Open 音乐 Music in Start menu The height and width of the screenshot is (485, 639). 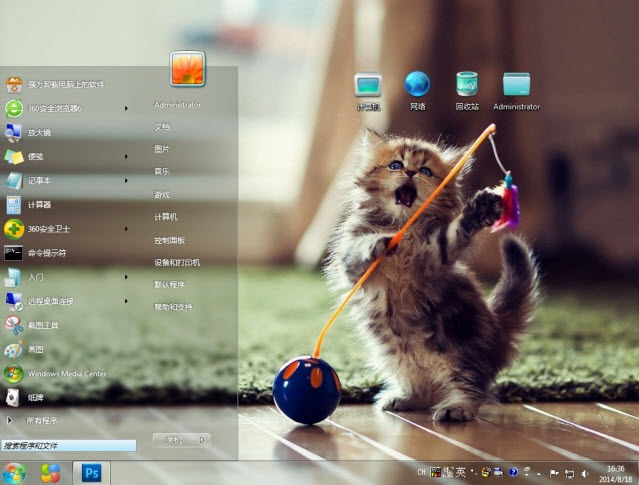(162, 172)
